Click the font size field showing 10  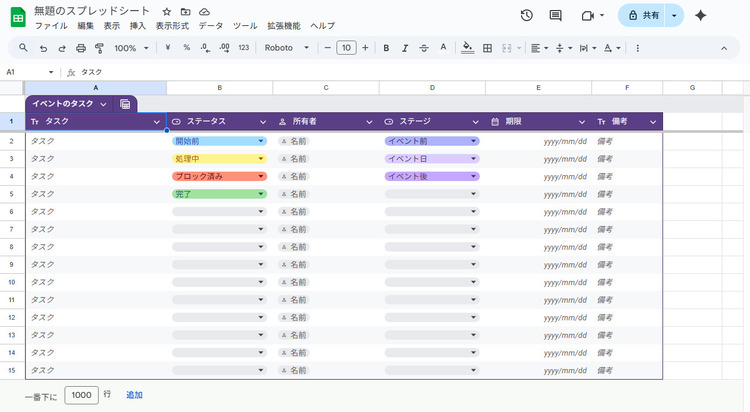[346, 48]
